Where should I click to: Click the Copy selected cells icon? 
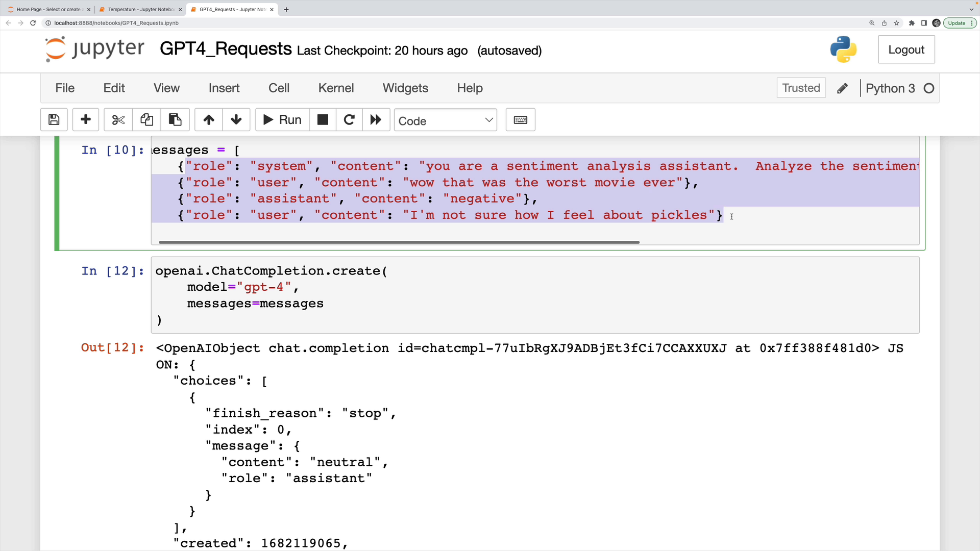click(148, 120)
